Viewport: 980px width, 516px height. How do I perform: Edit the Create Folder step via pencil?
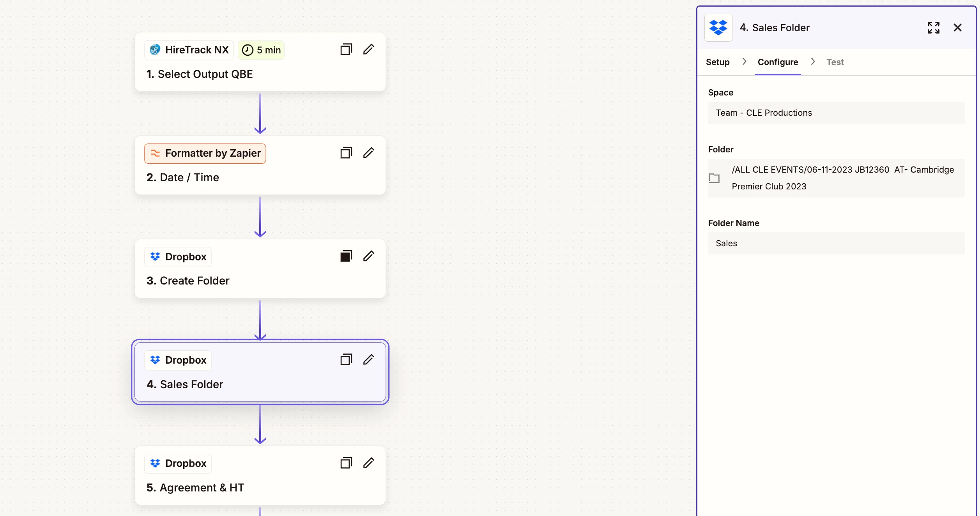tap(368, 256)
